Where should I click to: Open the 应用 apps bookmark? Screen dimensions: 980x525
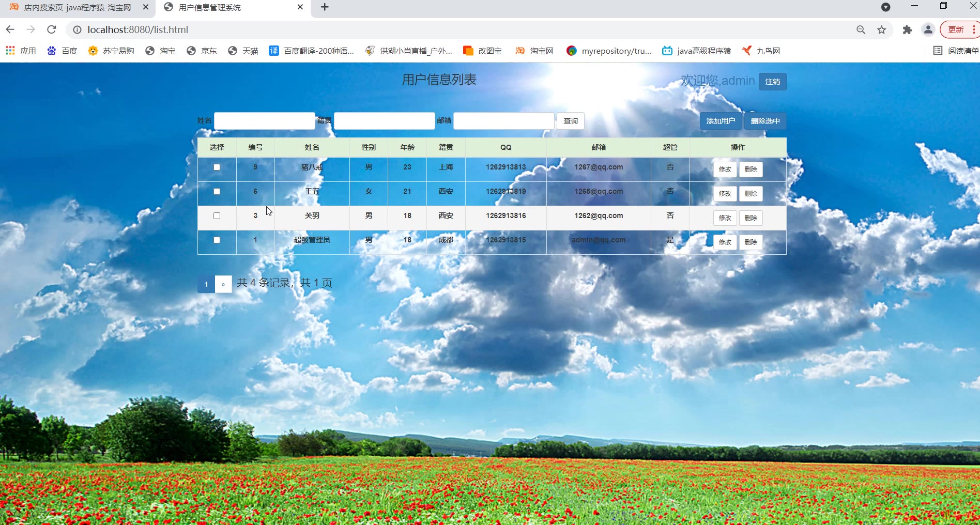point(21,51)
